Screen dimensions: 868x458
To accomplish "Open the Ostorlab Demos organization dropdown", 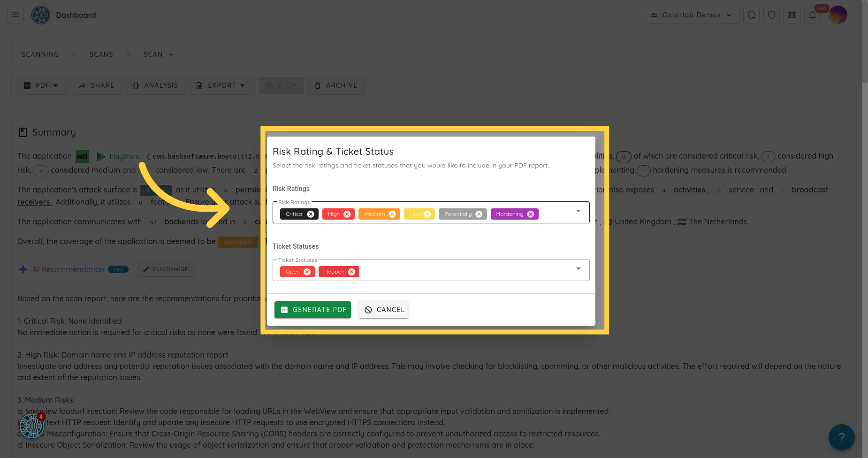I will pyautogui.click(x=691, y=15).
